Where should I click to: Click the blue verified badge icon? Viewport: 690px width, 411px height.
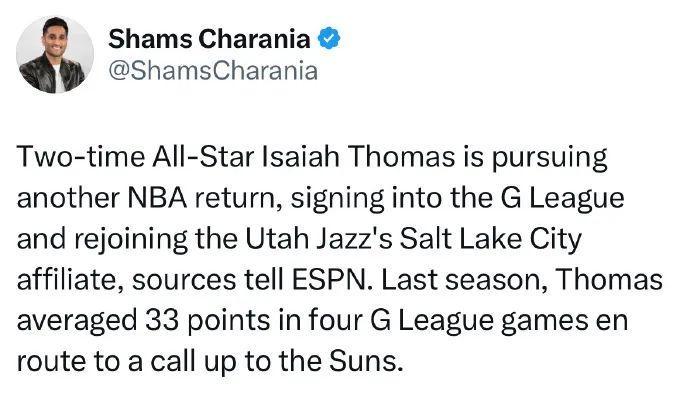pyautogui.click(x=329, y=38)
